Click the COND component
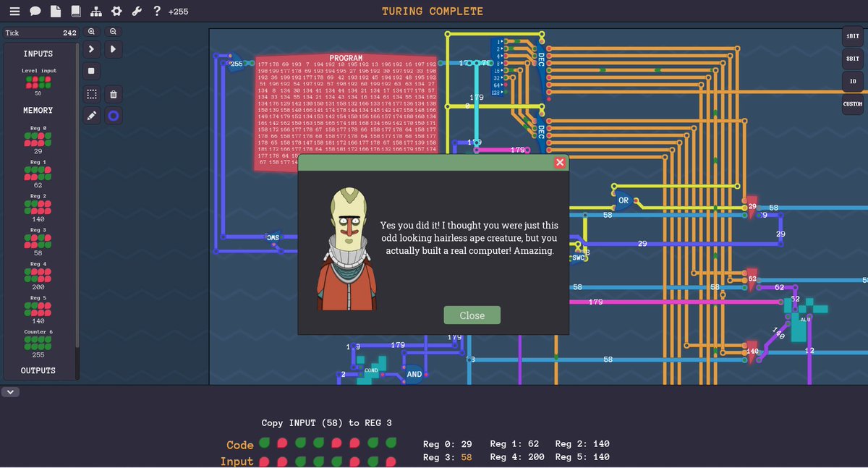This screenshot has width=868, height=468. click(x=370, y=370)
